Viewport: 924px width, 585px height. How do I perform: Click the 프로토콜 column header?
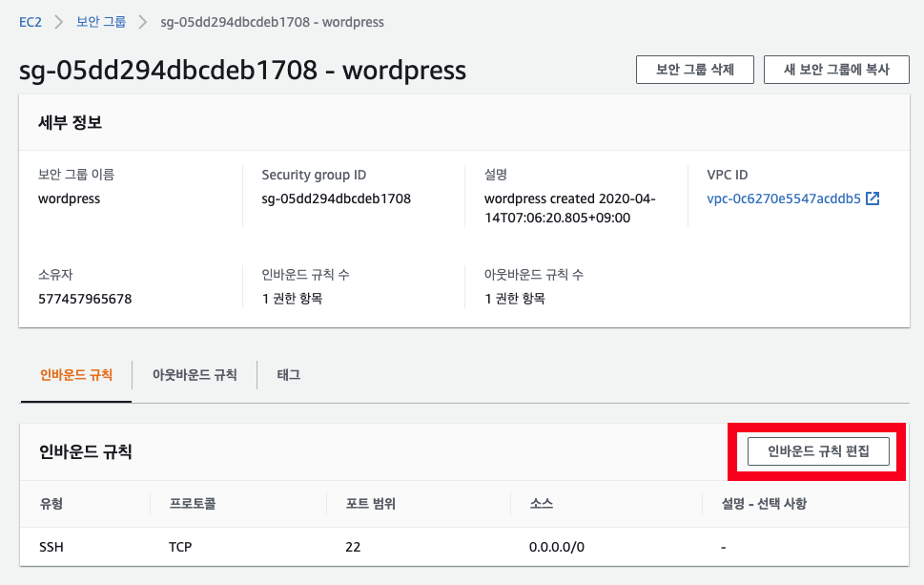[192, 504]
